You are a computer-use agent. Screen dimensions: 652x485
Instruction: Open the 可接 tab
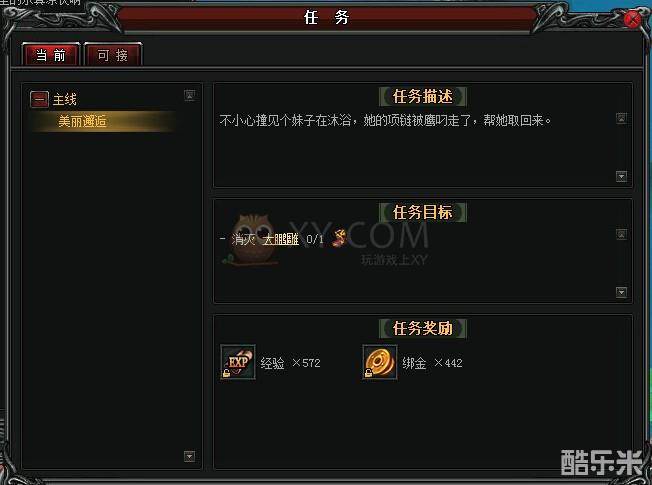(x=113, y=54)
